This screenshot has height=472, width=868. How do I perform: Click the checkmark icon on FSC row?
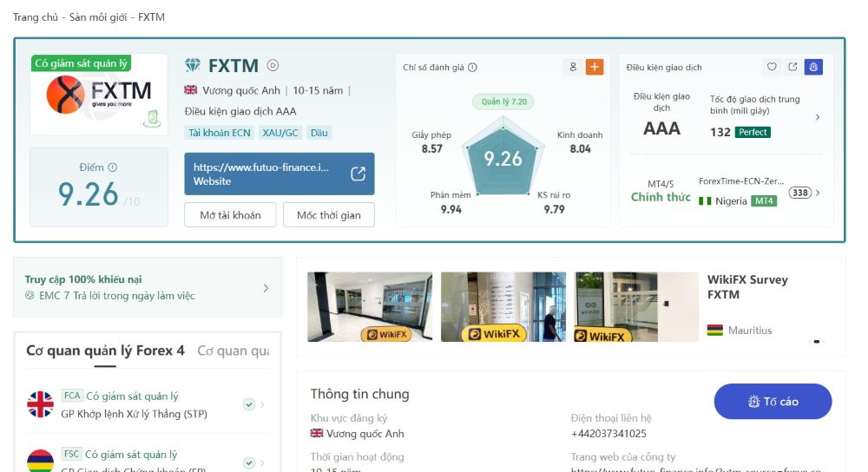pyautogui.click(x=249, y=462)
